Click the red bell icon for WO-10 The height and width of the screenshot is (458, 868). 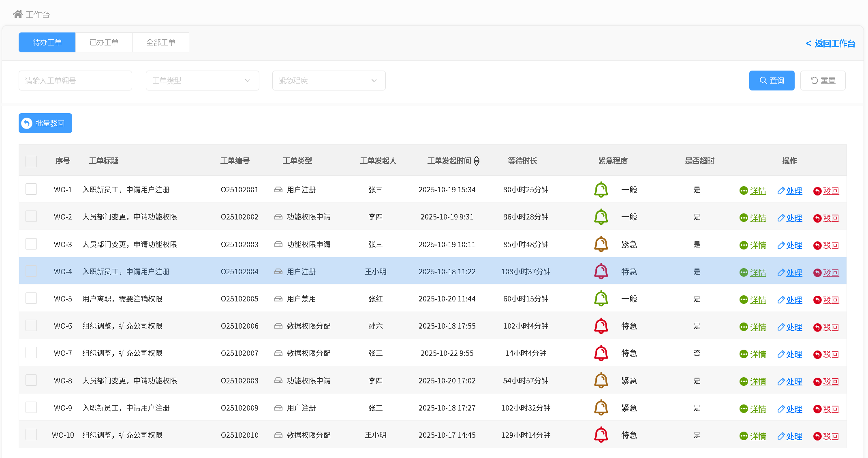tap(601, 435)
